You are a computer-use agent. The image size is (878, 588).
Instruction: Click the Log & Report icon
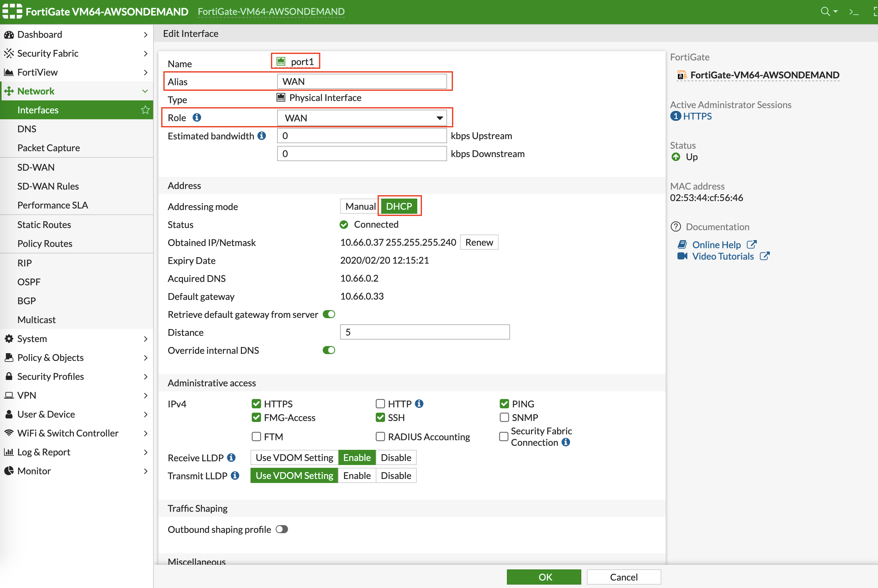pyautogui.click(x=9, y=451)
